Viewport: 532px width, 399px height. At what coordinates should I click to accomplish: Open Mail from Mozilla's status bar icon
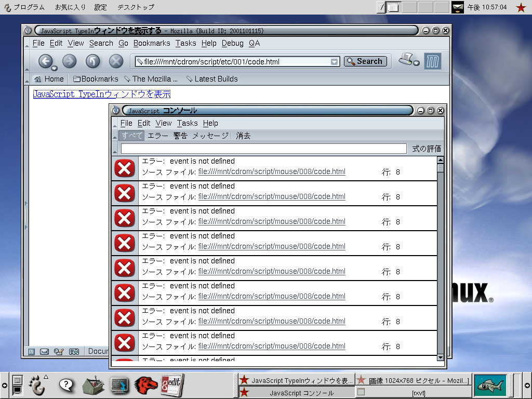pyautogui.click(x=45, y=352)
